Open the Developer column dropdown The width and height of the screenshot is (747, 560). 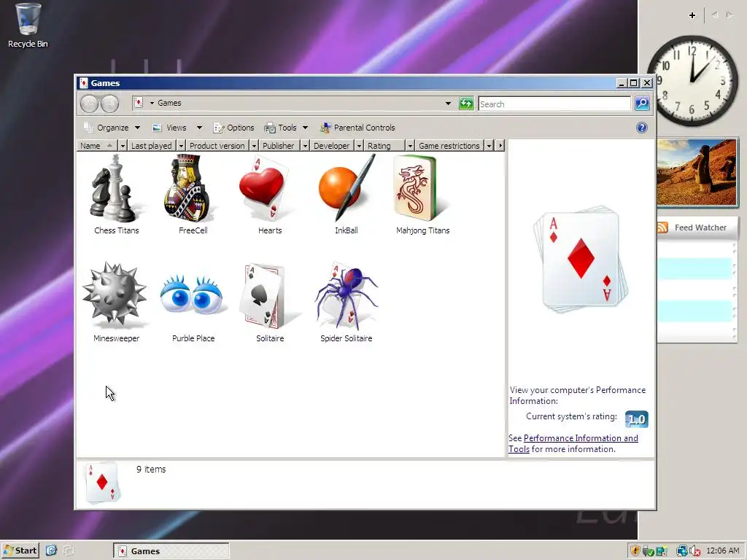[359, 146]
